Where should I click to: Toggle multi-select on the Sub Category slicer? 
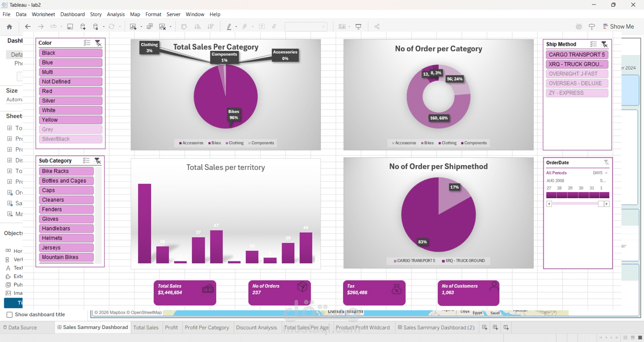[86, 160]
